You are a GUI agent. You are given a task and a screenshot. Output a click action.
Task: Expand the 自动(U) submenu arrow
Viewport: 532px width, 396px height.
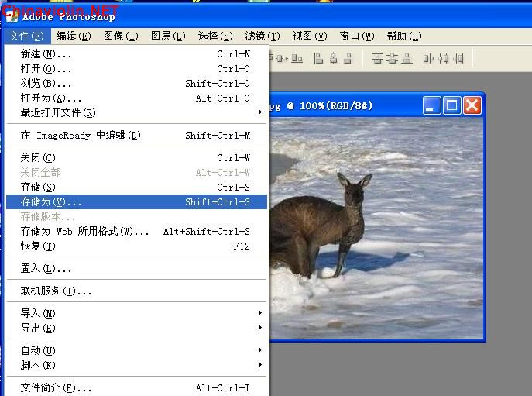point(260,350)
